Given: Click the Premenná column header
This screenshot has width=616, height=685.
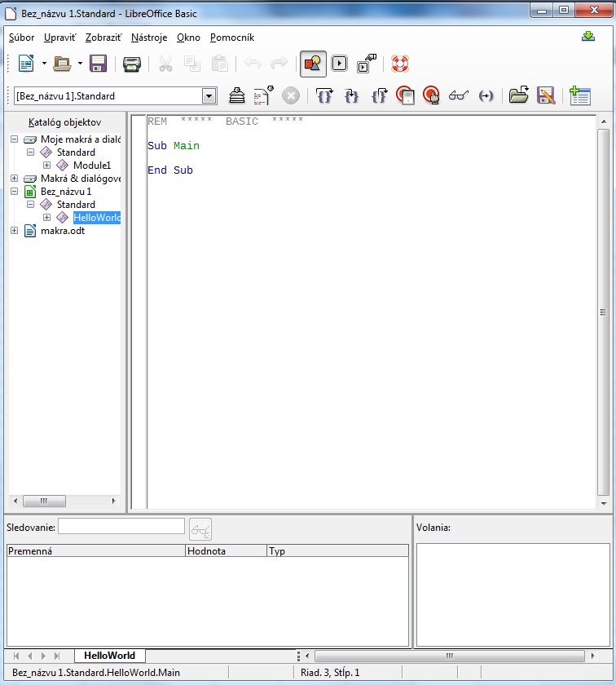Looking at the screenshot, I should [96, 551].
